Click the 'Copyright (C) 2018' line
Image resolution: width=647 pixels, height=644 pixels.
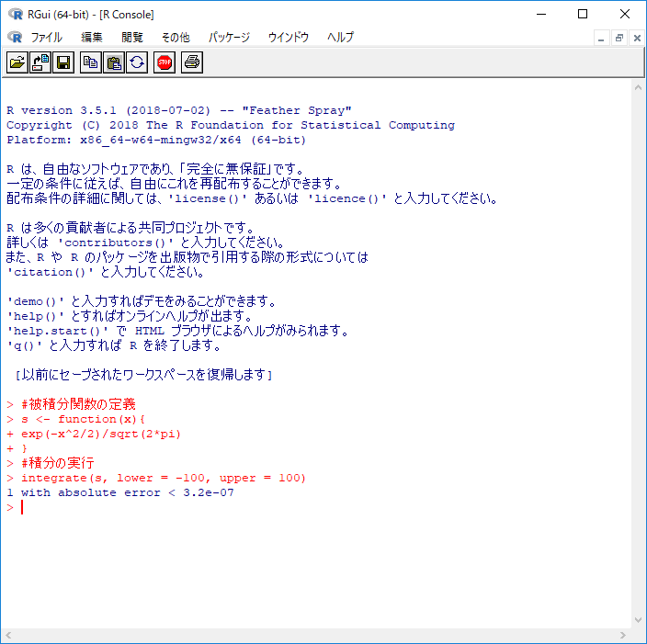(x=231, y=125)
